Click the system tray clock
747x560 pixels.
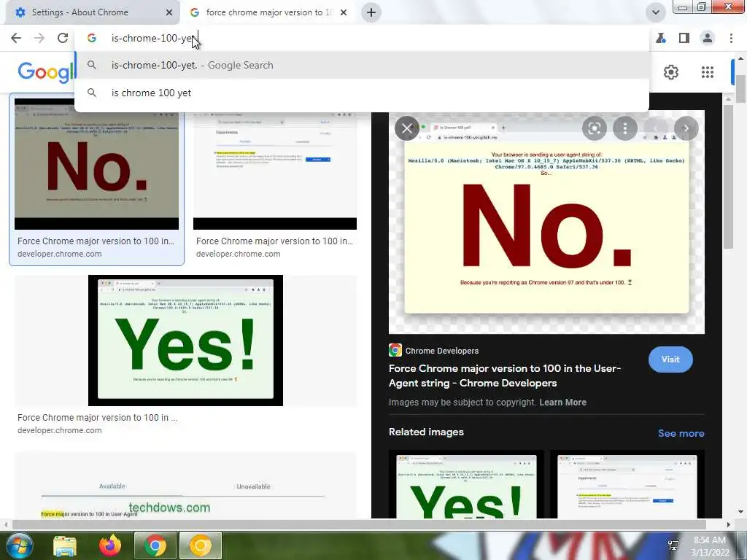(710, 546)
